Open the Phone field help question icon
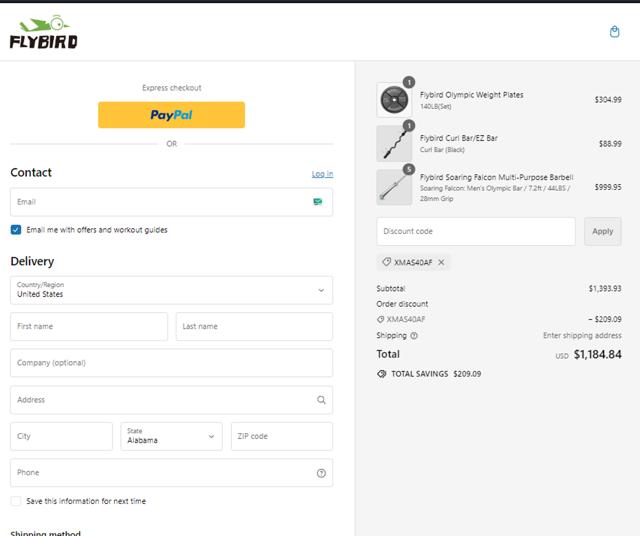640x536 pixels. [x=321, y=473]
